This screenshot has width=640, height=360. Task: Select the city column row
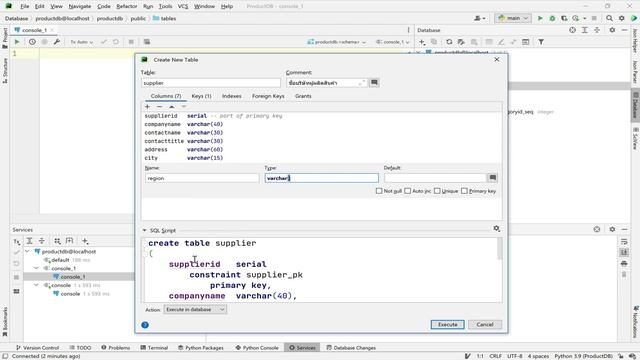coord(322,158)
